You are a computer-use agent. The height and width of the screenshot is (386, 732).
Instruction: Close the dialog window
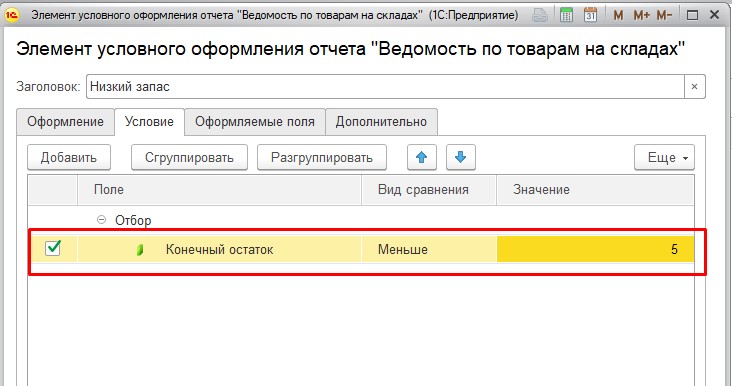pyautogui.click(x=714, y=15)
